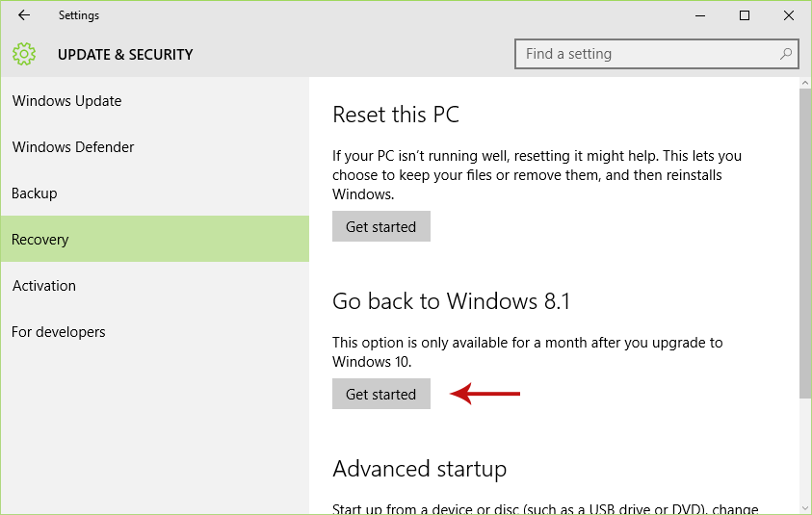Minimize the Settings window
The width and height of the screenshot is (812, 515).
(700, 15)
